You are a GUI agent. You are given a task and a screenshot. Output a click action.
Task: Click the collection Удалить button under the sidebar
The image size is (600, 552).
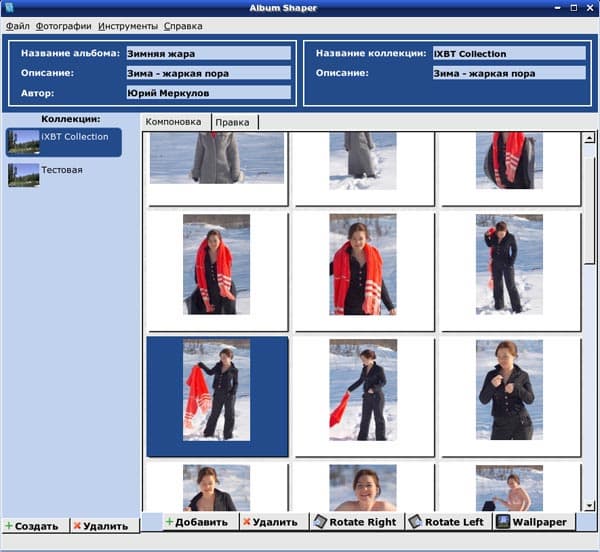(x=104, y=526)
